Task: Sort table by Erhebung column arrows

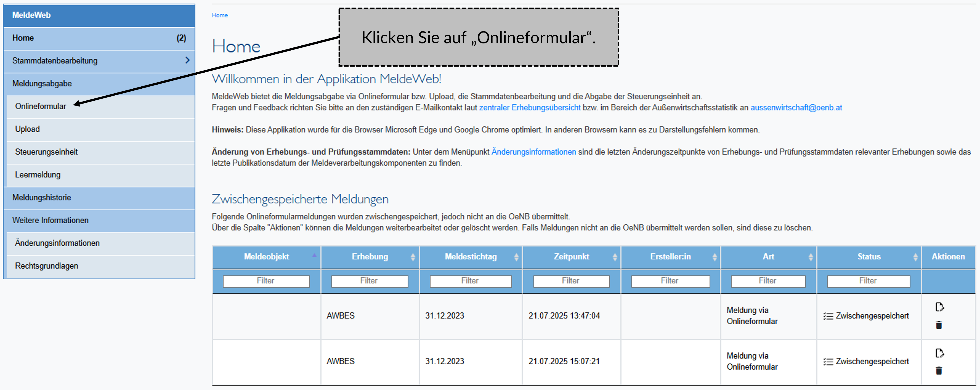Action: [x=413, y=257]
